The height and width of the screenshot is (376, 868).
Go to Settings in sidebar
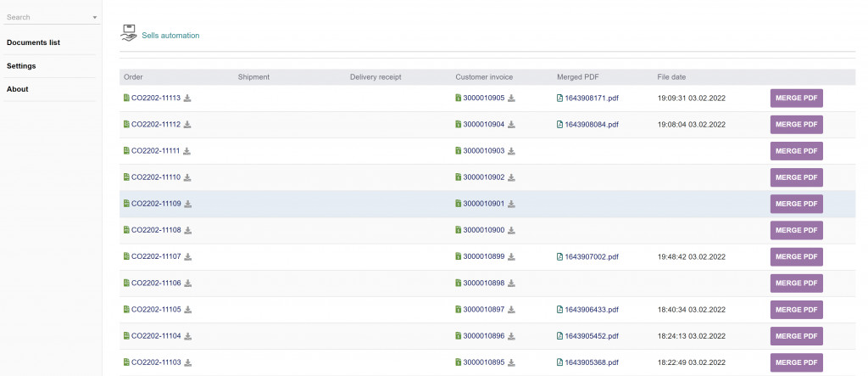(x=21, y=65)
